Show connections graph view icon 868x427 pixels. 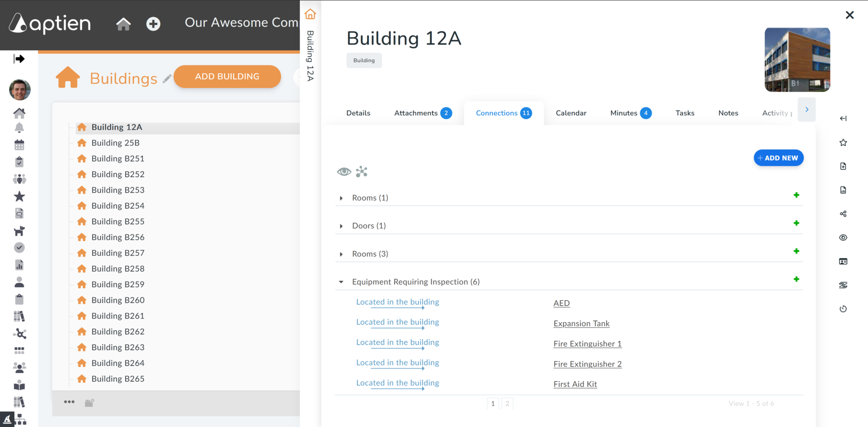[x=362, y=172]
